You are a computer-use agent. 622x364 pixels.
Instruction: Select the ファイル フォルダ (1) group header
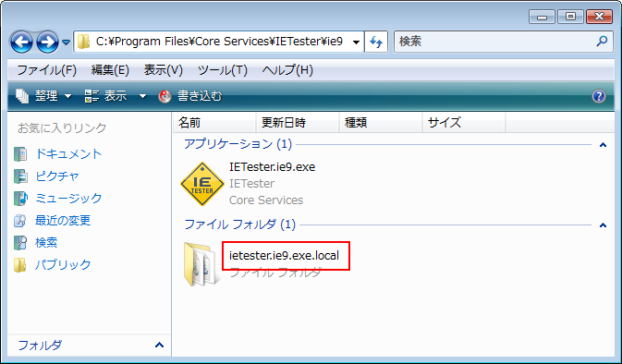239,224
